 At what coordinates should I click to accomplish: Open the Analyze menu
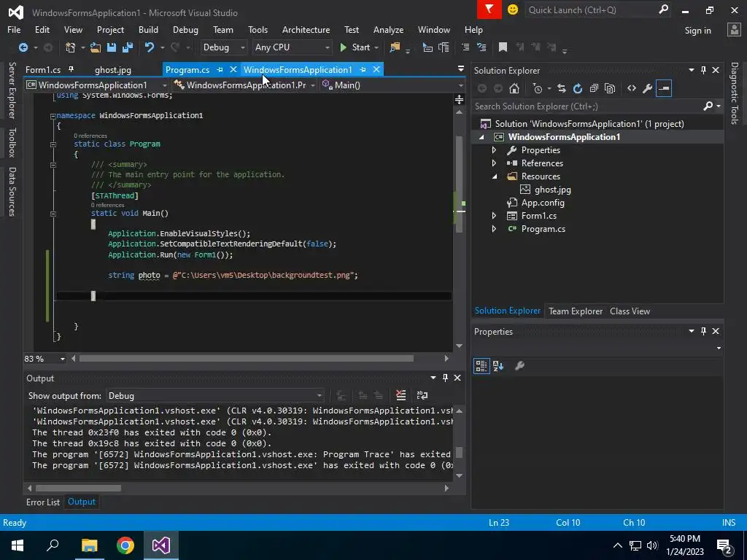(x=388, y=29)
